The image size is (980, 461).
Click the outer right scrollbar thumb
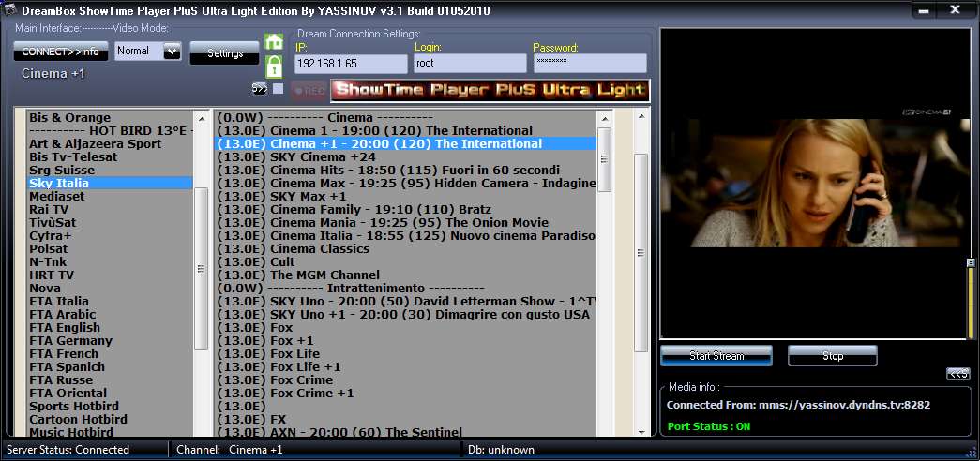click(x=641, y=253)
